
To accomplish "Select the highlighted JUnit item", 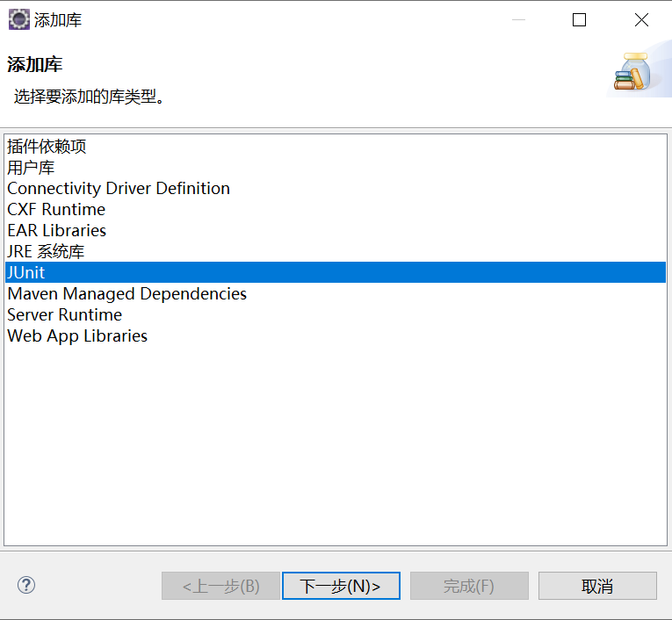I will tap(336, 272).
